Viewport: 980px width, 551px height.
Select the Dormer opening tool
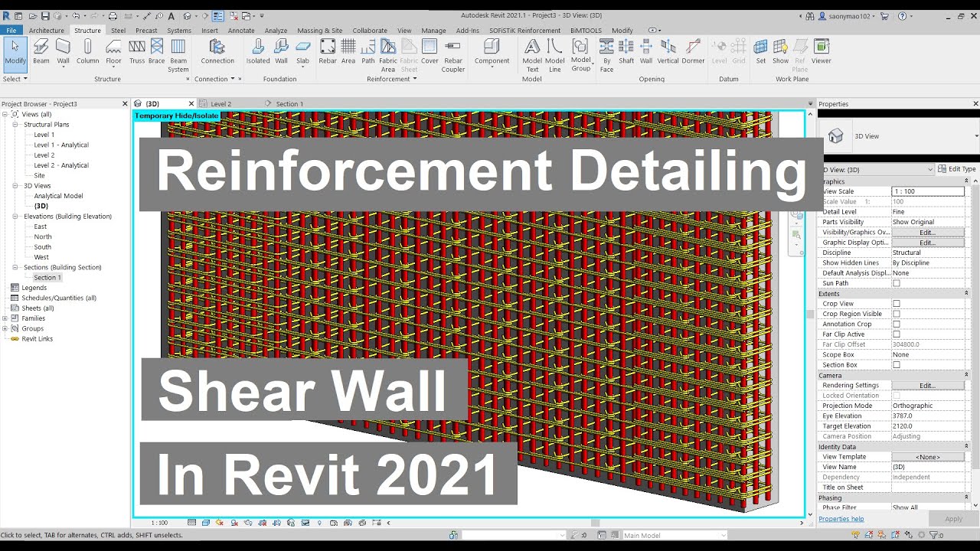point(693,52)
